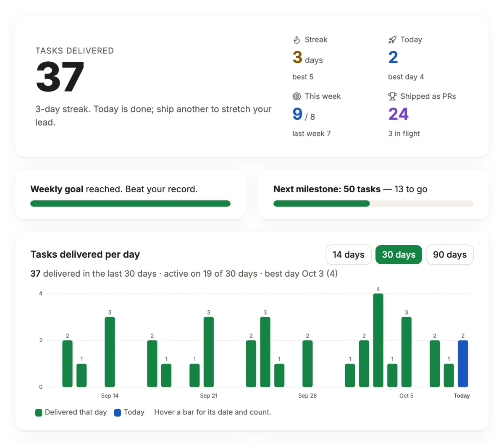The width and height of the screenshot is (504, 443).
Task: Click the purple '24' PR count
Action: (x=399, y=114)
